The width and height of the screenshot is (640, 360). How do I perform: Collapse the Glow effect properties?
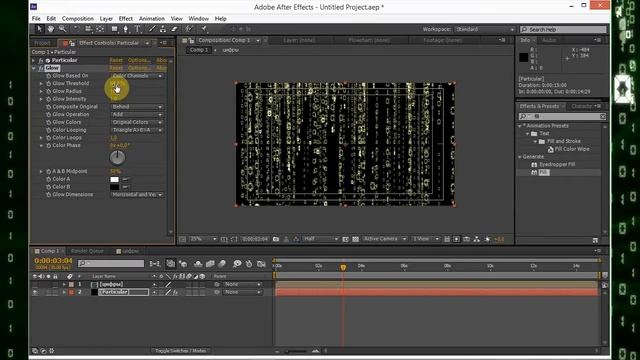pos(34,68)
